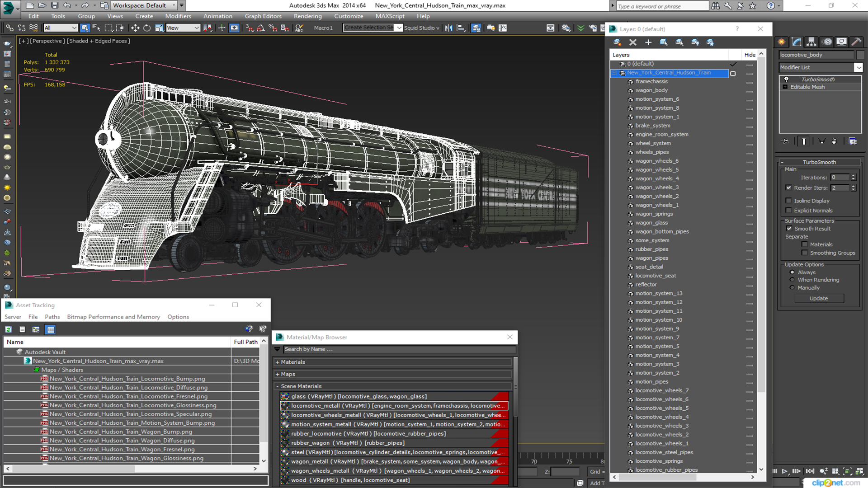Open the Rendering menu
This screenshot has width=868, height=488.
point(307,16)
